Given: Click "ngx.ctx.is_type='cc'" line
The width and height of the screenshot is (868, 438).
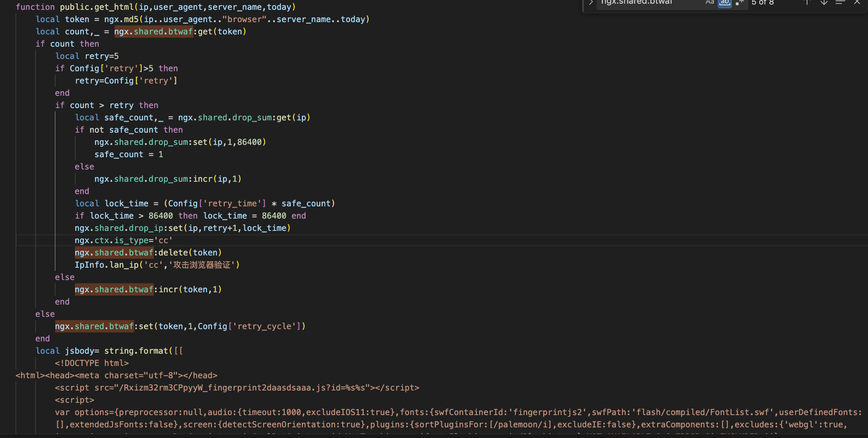Looking at the screenshot, I should coord(124,240).
